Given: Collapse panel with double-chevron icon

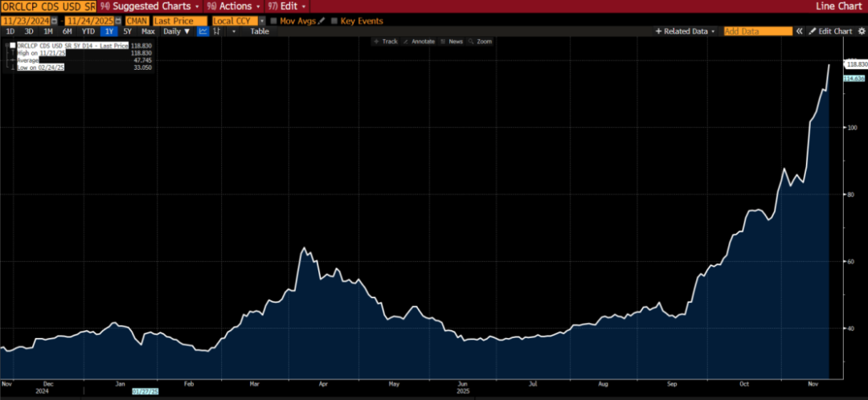Looking at the screenshot, I should 800,31.
